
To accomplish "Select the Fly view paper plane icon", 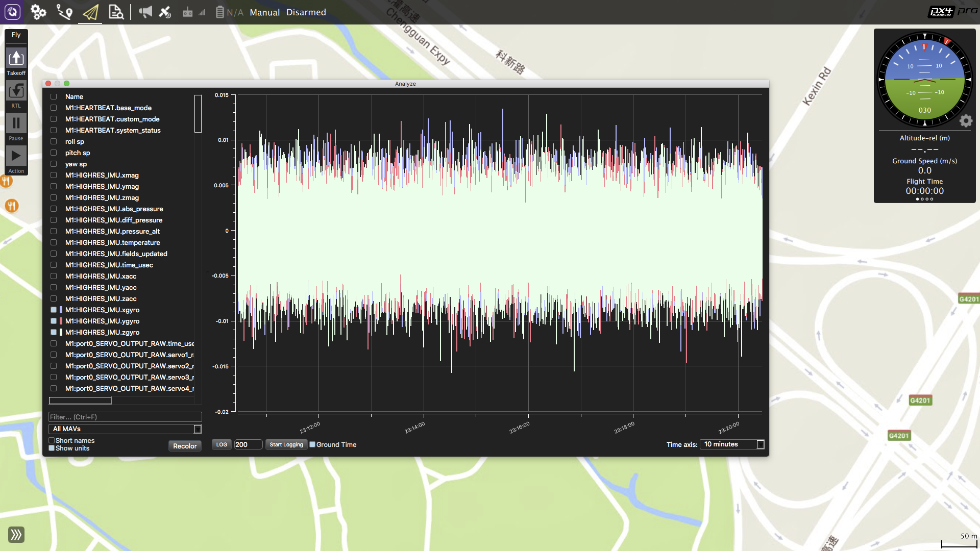I will (90, 12).
